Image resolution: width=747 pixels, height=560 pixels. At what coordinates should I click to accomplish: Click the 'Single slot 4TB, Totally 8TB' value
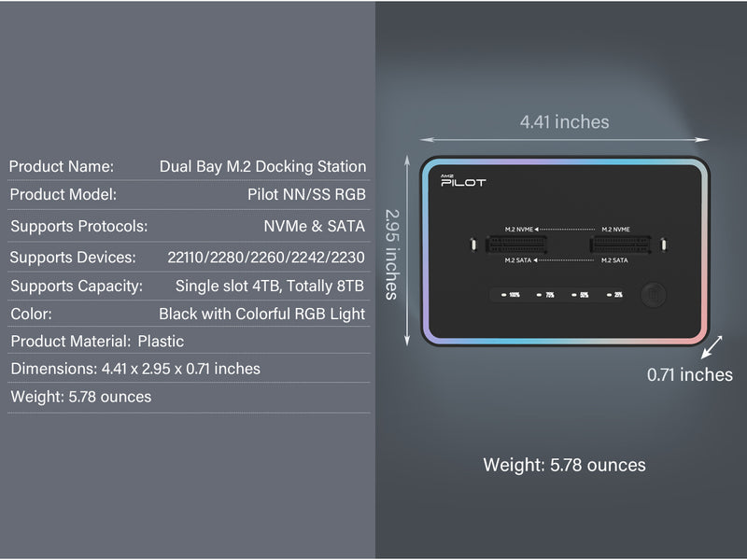[270, 287]
